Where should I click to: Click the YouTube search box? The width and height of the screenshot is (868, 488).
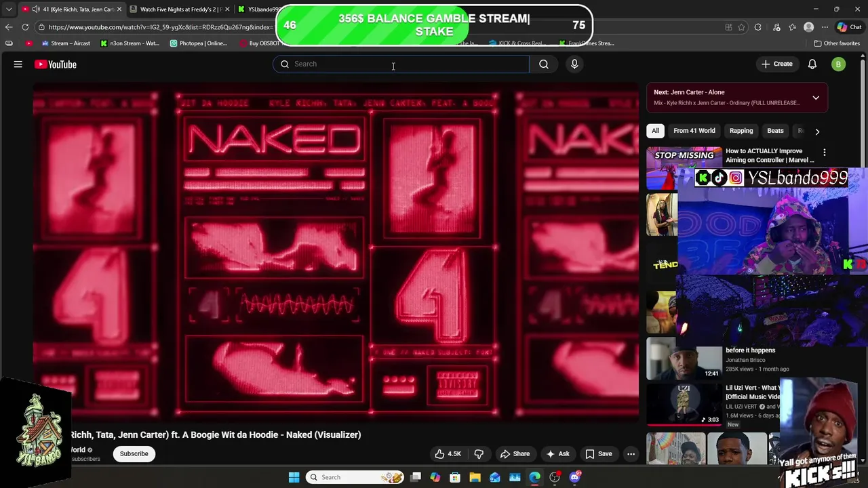point(401,64)
